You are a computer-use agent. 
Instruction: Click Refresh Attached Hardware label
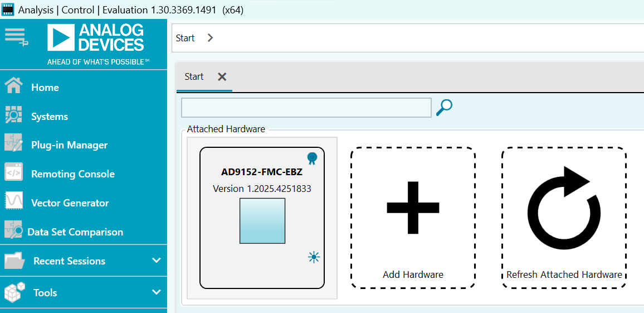point(564,275)
